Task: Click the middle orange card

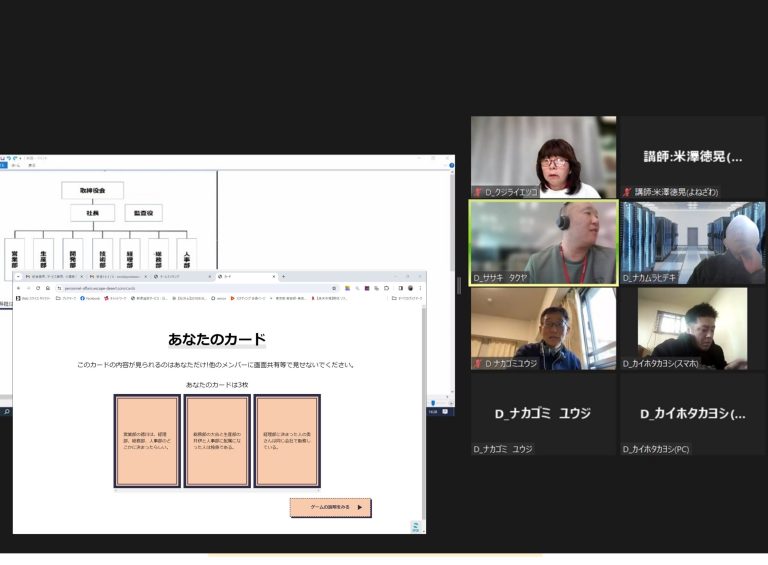Action: [x=217, y=441]
